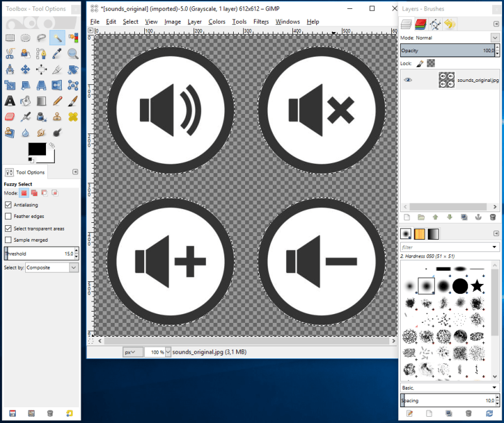This screenshot has width=504, height=423.
Task: Click the black foreground color swatch
Action: (x=37, y=150)
